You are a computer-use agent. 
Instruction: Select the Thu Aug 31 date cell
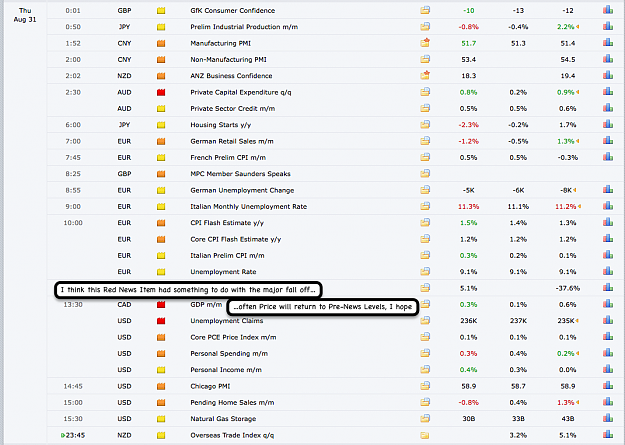25,15
